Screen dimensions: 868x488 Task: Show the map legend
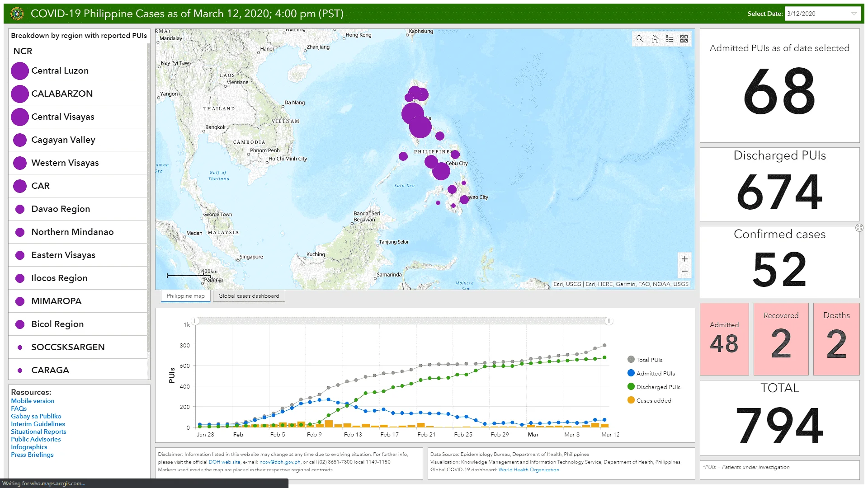point(670,39)
